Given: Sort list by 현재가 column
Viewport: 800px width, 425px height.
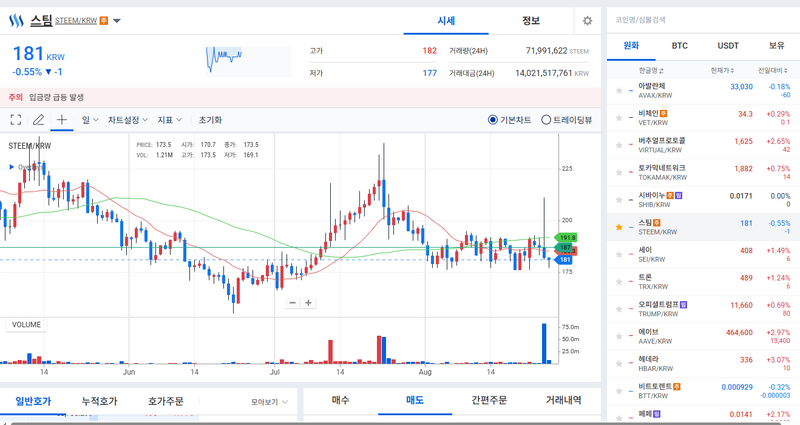Looking at the screenshot, I should pos(722,70).
